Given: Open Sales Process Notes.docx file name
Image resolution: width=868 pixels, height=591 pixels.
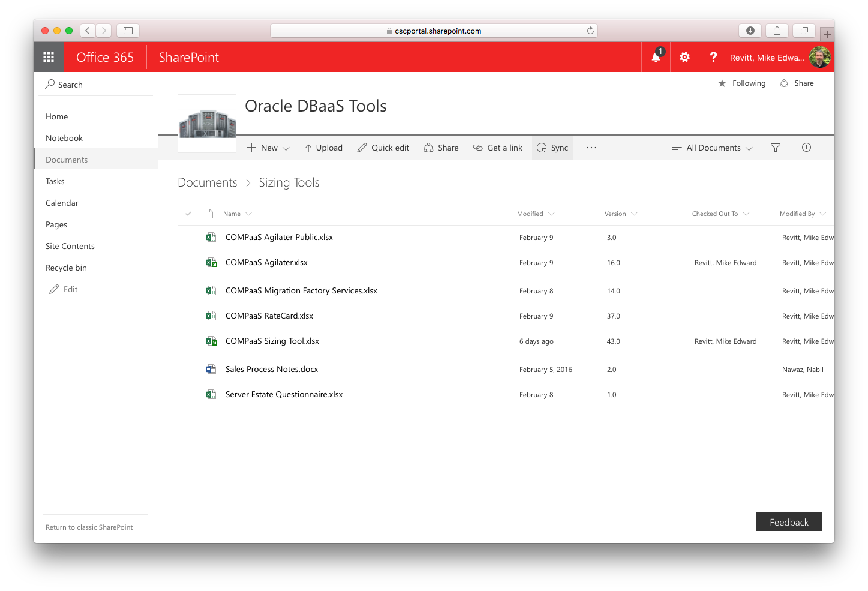Looking at the screenshot, I should 272,370.
